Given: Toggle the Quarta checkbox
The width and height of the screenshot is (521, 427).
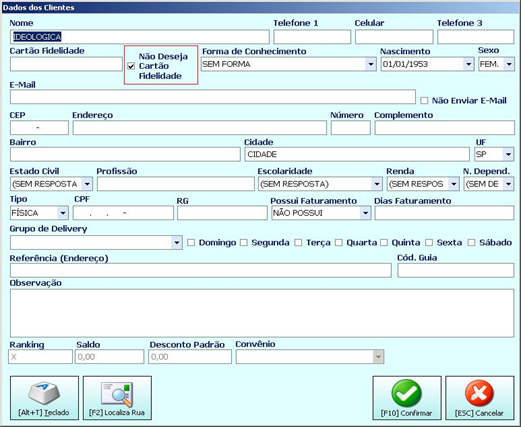Looking at the screenshot, I should pyautogui.click(x=339, y=243).
